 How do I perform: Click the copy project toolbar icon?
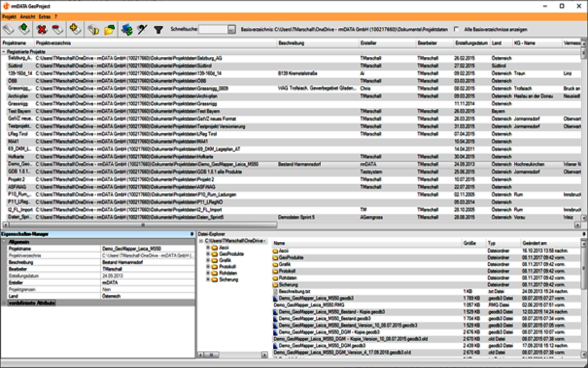[93, 29]
